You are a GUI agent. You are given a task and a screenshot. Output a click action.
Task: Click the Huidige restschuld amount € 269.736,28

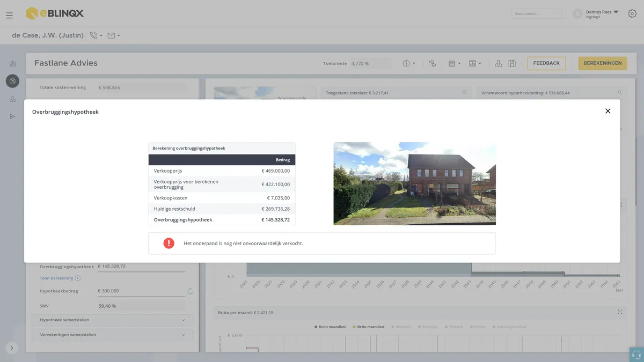276,209
